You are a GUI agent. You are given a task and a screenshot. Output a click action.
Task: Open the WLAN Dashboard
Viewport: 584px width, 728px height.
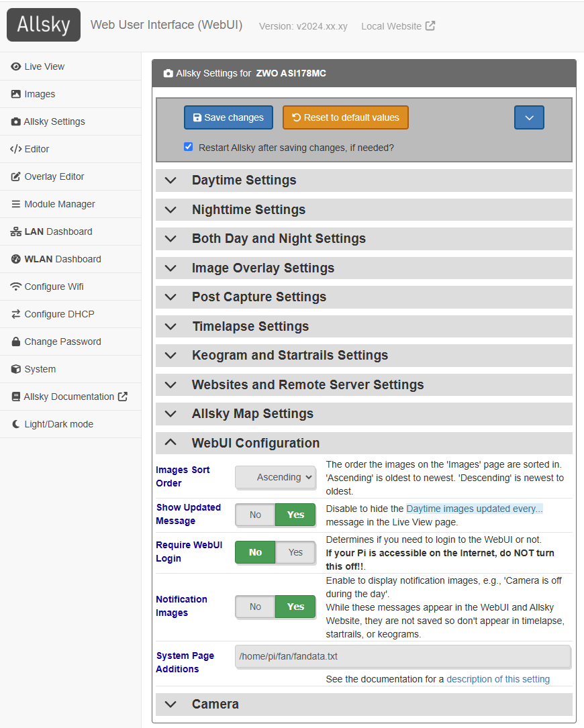click(x=56, y=259)
